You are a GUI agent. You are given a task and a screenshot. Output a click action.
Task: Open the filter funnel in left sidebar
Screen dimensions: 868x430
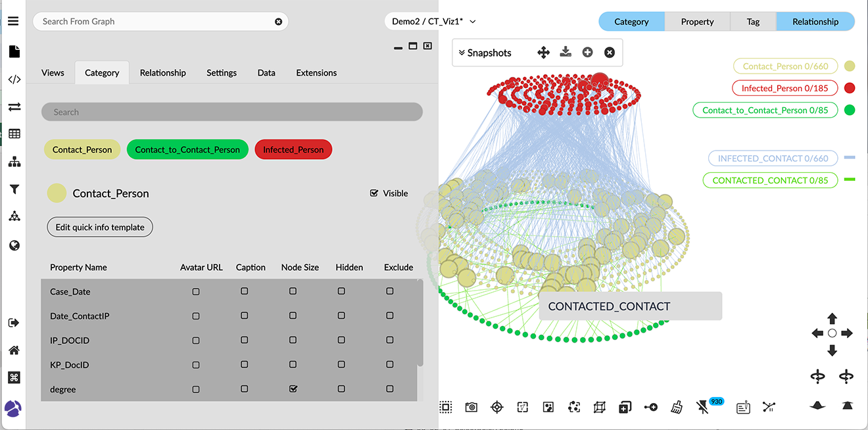point(14,189)
